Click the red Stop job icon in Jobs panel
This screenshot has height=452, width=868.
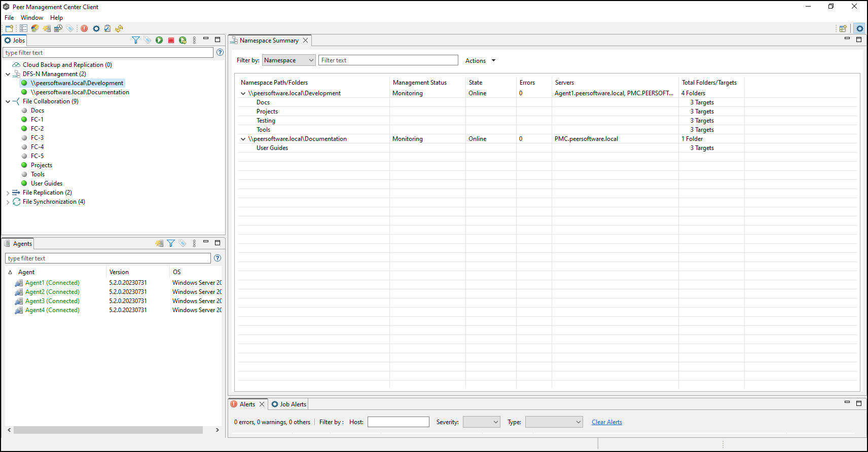[x=171, y=40]
